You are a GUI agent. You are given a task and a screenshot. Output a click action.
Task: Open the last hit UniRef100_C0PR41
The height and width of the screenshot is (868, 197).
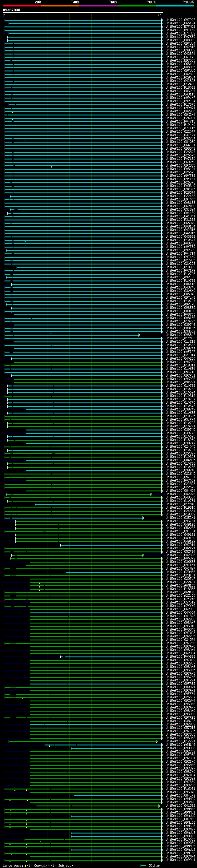(180, 860)
